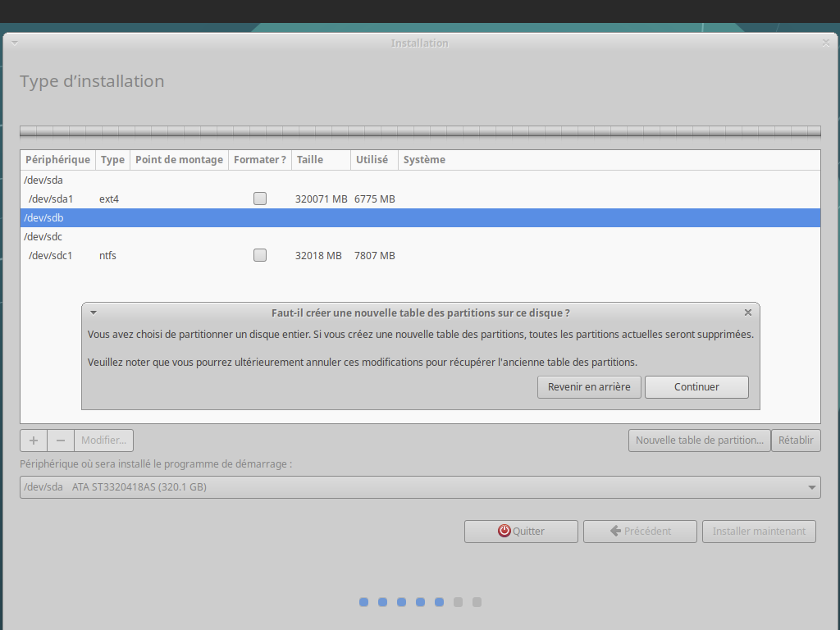Viewport: 840px width, 630px height.
Task: Close the Installation window
Action: (825, 43)
